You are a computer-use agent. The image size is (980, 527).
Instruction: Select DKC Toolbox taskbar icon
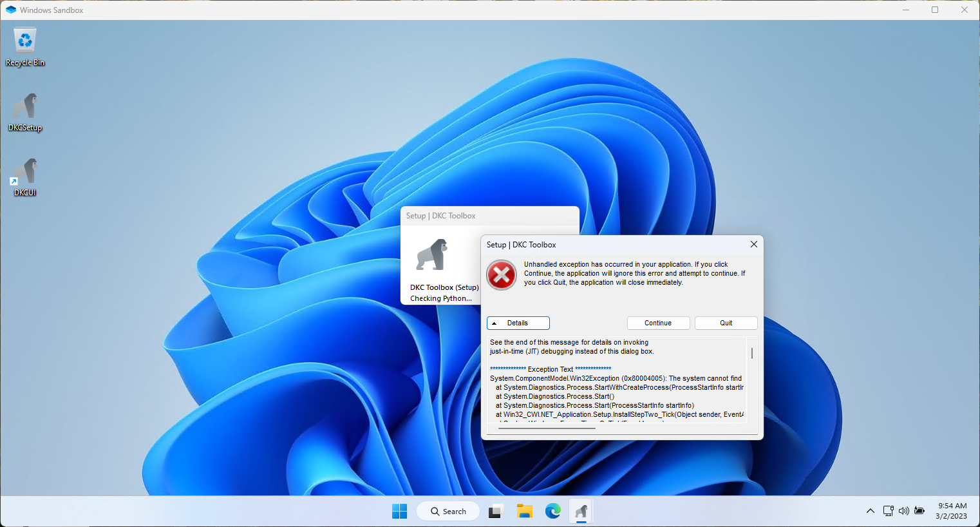click(x=581, y=512)
